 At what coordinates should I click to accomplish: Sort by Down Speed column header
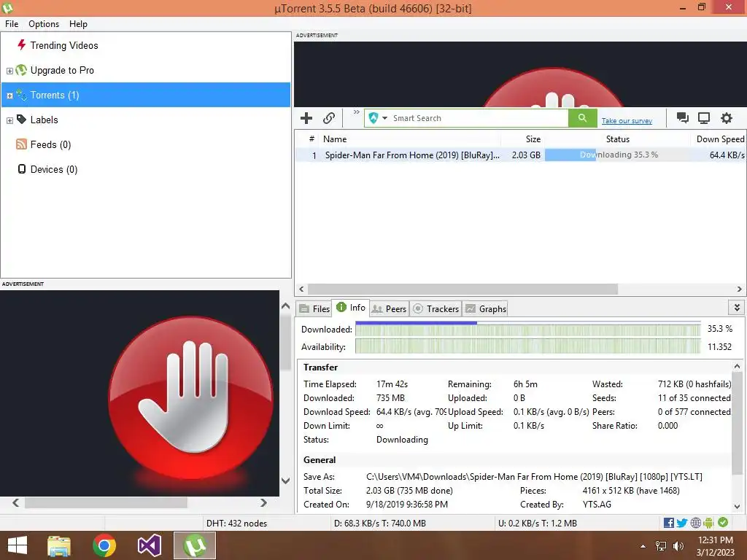coord(720,139)
